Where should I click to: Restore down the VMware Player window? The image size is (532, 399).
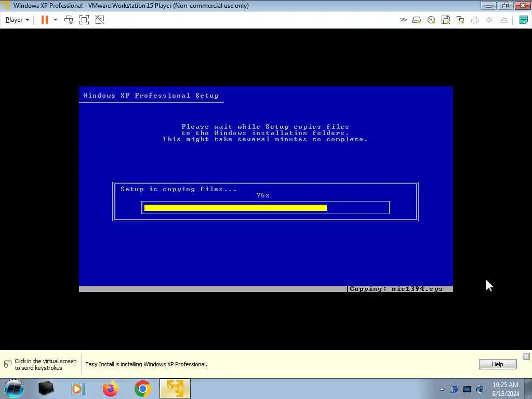[x=505, y=5]
